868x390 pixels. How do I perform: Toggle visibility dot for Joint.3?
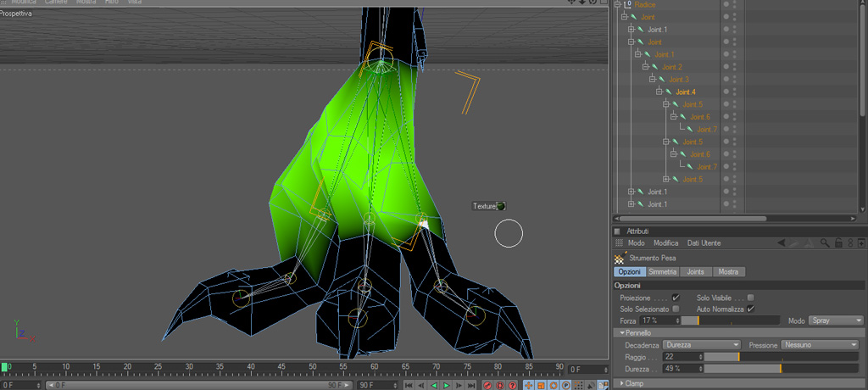coord(726,79)
